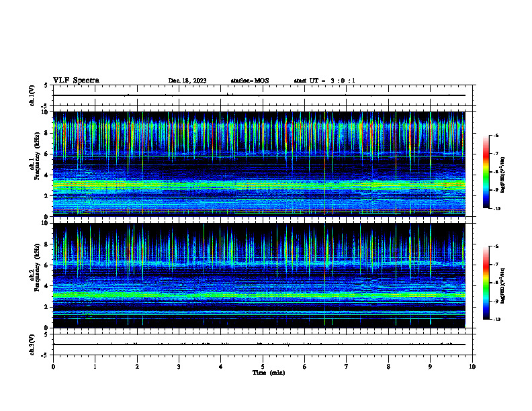Click time-axis tick label "9" at bottom

point(430,367)
